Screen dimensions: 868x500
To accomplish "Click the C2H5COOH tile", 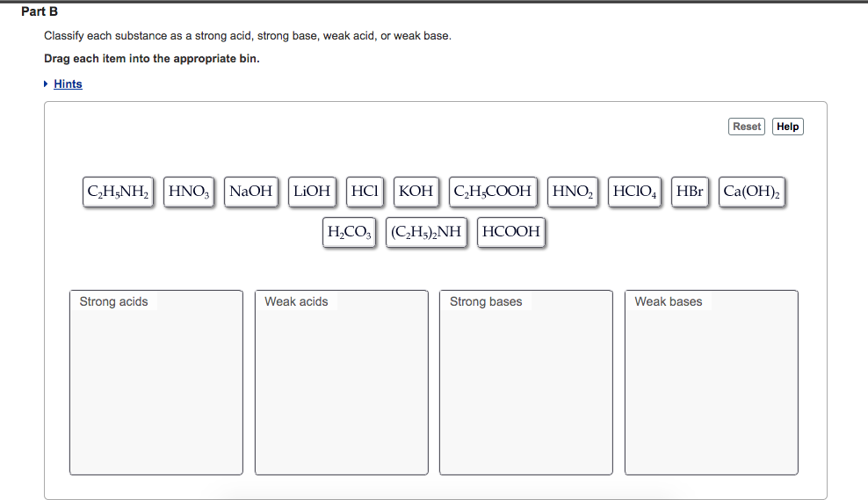I will tap(493, 191).
